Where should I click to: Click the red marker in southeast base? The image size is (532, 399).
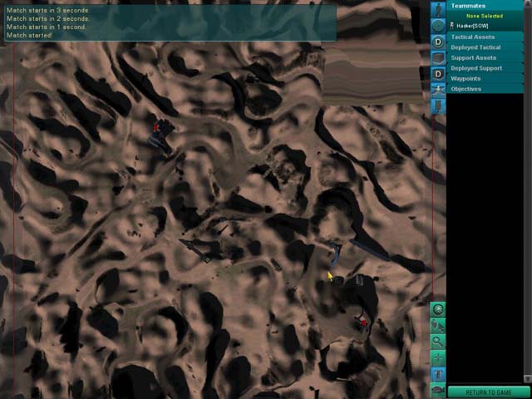(364, 323)
